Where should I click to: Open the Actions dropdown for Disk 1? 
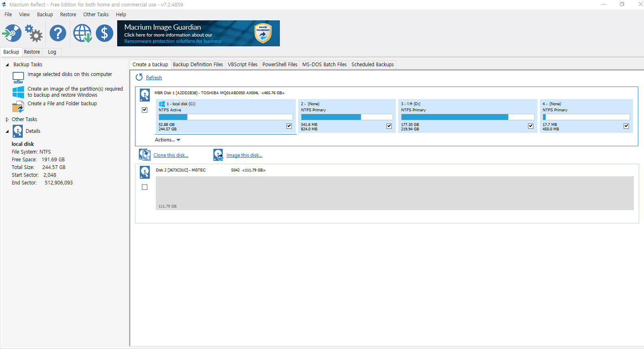(x=168, y=140)
